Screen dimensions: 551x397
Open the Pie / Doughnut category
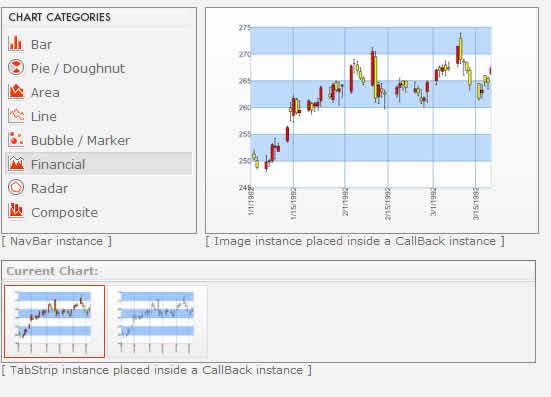(78, 69)
